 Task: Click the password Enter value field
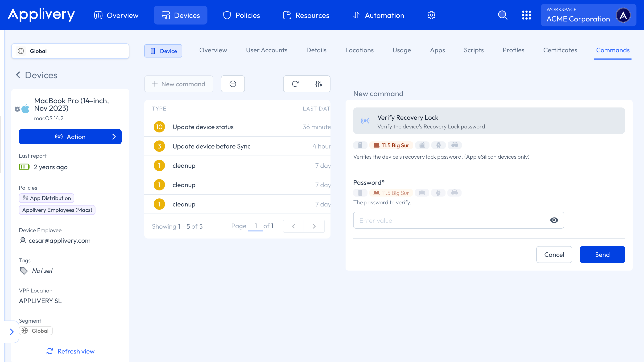pos(450,220)
